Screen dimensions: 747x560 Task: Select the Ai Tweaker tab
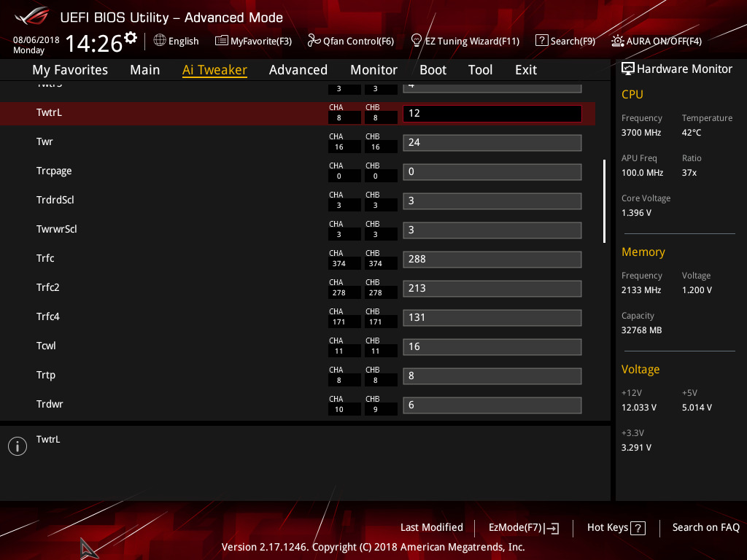point(214,70)
